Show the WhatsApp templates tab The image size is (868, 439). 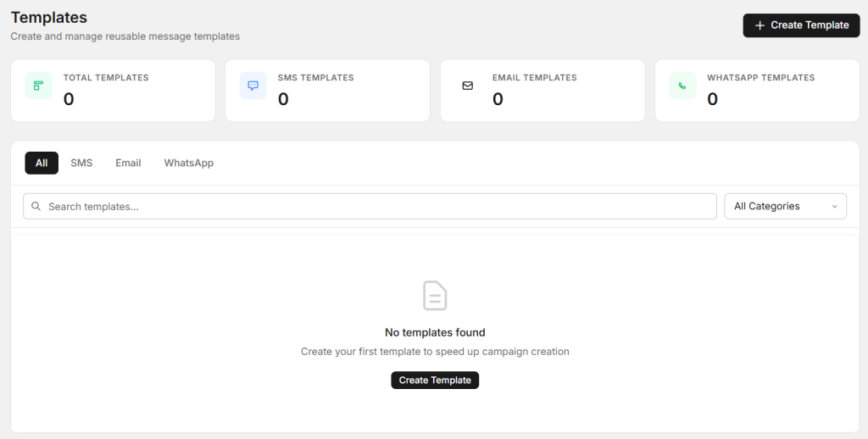point(189,163)
